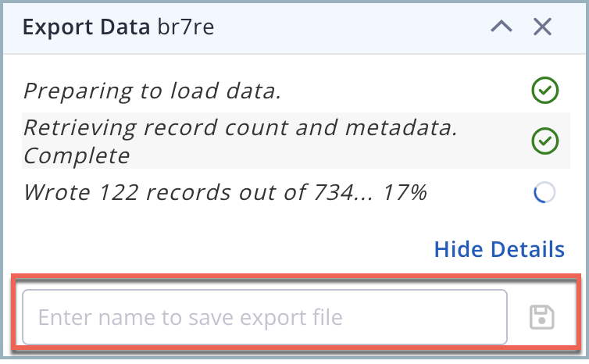Select the Preparing to load data status line
This screenshot has width=589, height=364.
click(x=152, y=91)
